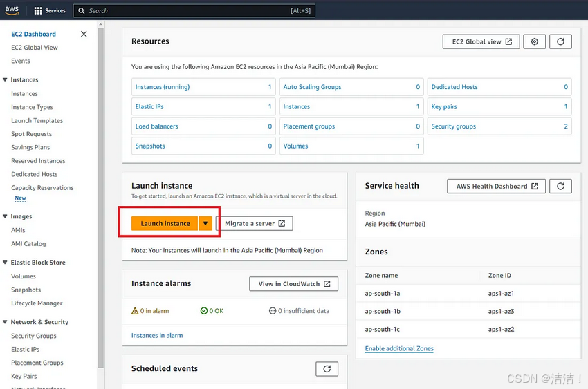Open Instances (running) resource link
Screen dimensions: 588x389
(163, 87)
